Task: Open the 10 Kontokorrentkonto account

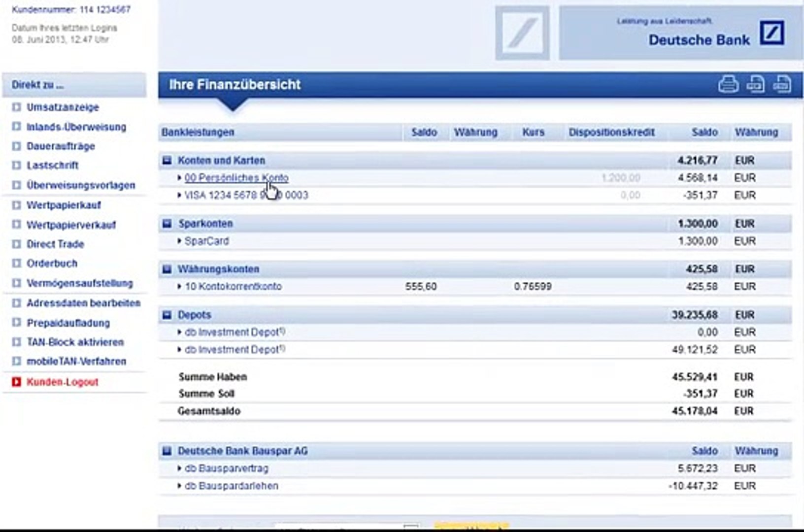Action: pos(234,286)
